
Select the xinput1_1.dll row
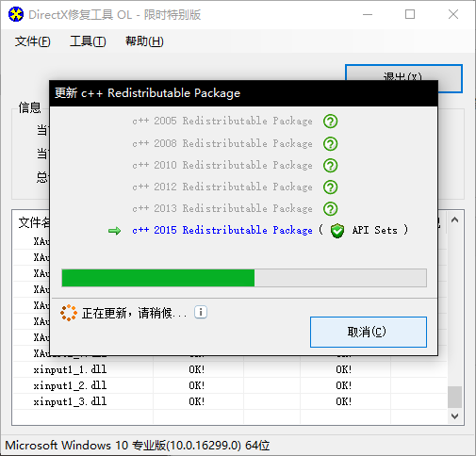point(230,369)
